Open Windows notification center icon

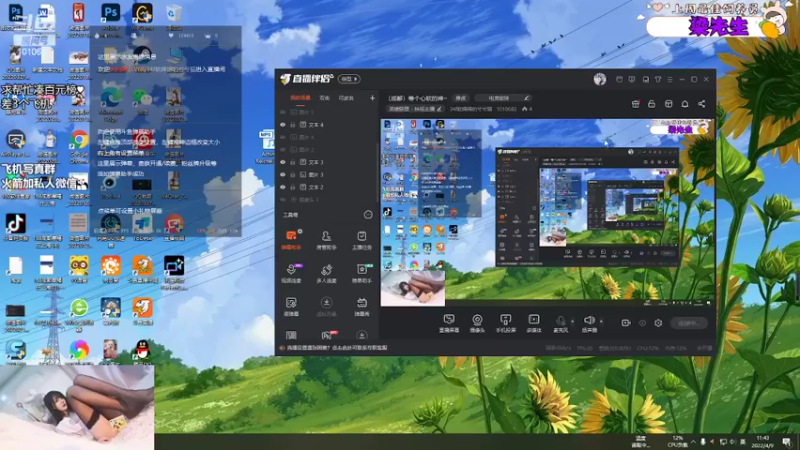(787, 442)
